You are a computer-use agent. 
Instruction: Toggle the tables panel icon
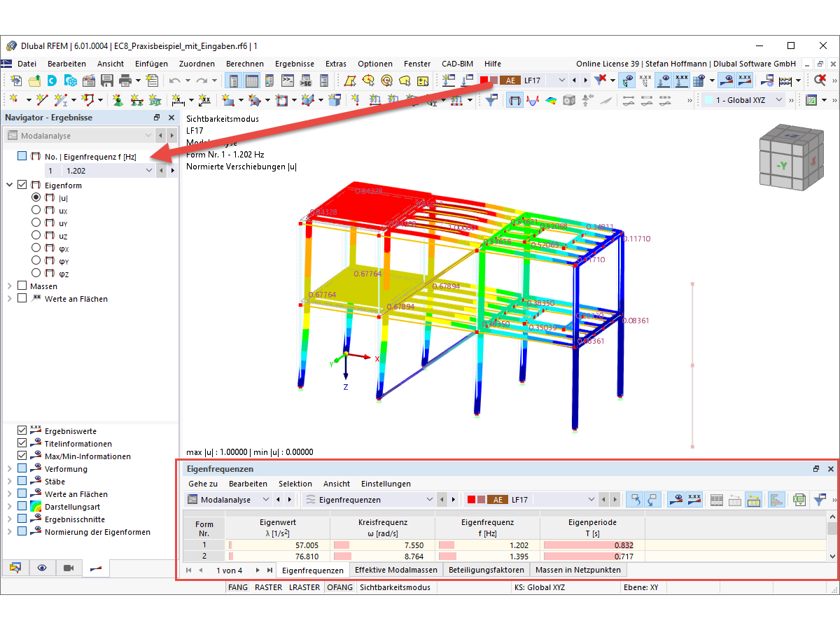(x=252, y=80)
